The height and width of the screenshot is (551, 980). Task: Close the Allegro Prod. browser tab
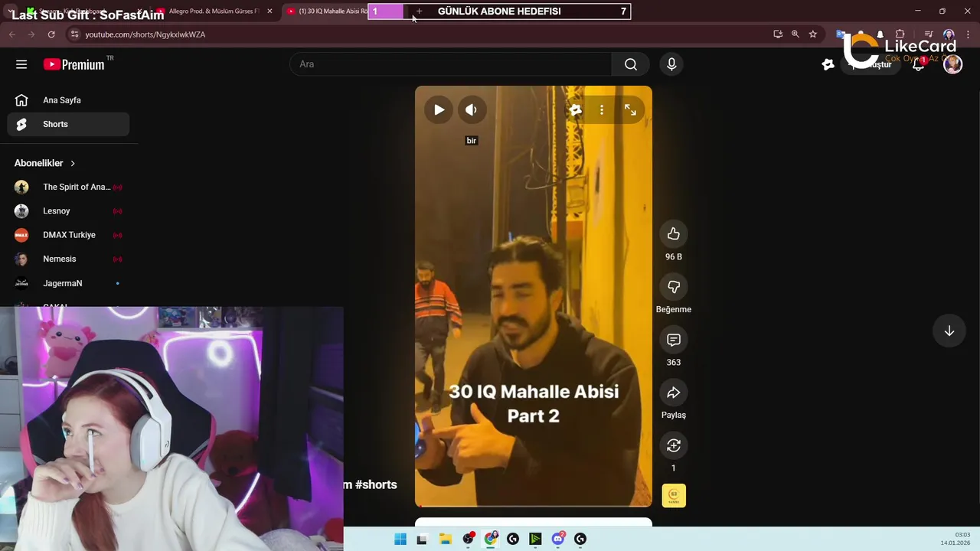[269, 11]
